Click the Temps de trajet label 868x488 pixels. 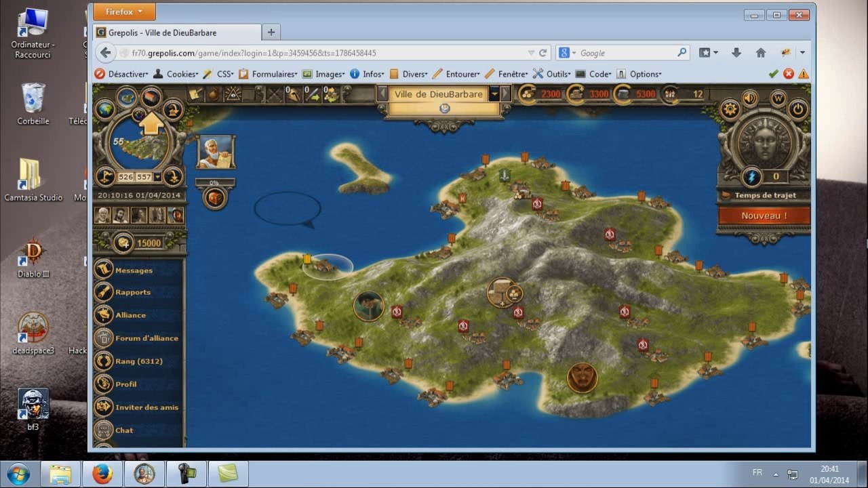(765, 195)
